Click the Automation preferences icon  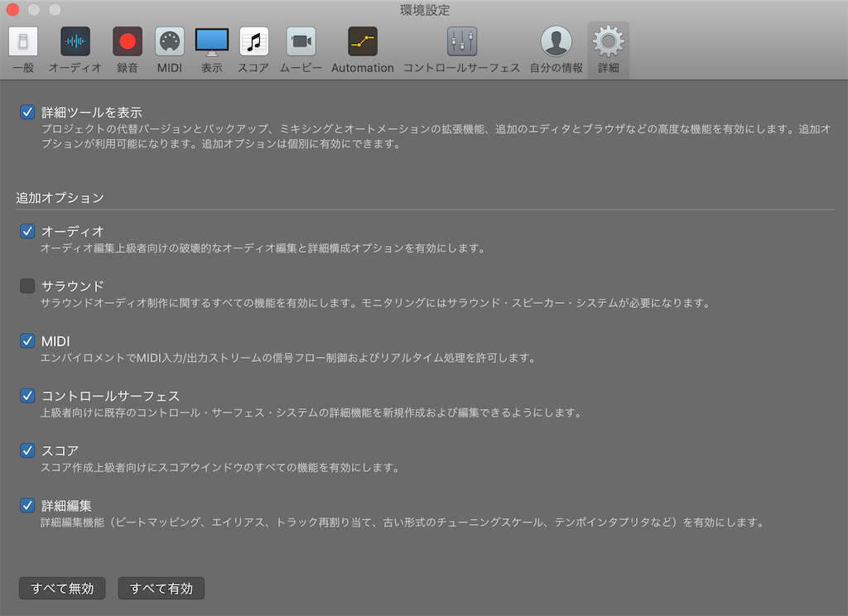point(362,48)
